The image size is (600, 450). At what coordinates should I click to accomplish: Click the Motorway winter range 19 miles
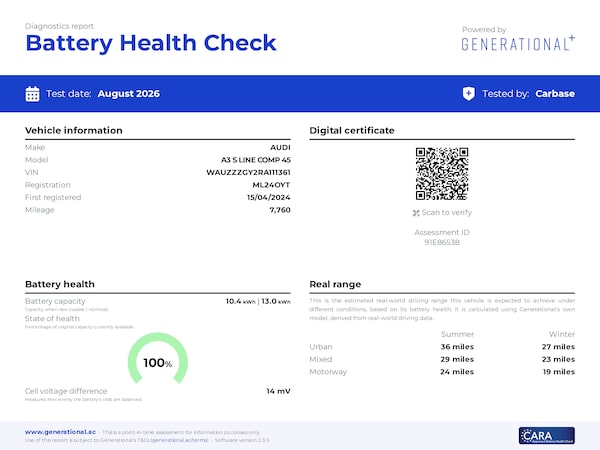tap(559, 372)
